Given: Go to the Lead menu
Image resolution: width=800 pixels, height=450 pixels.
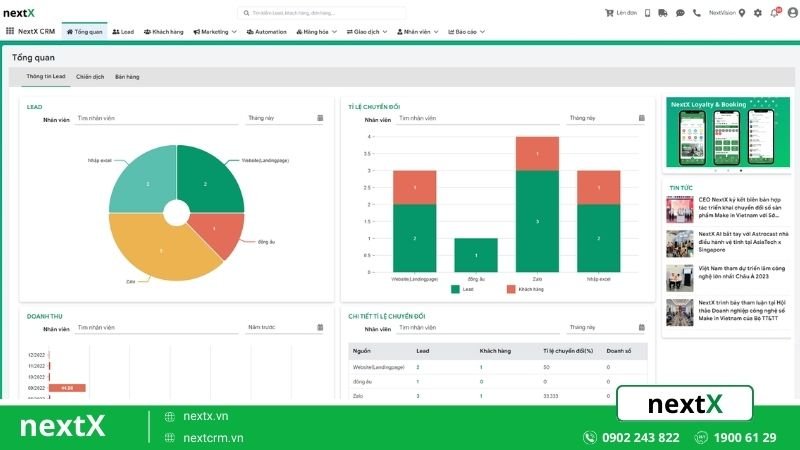Looking at the screenshot, I should 123,32.
